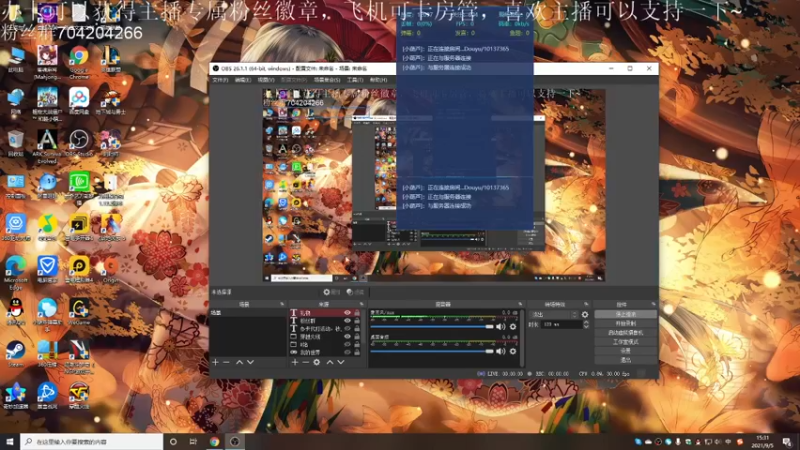Open Task View on the taskbar
The image size is (800, 450).
pyautogui.click(x=193, y=442)
